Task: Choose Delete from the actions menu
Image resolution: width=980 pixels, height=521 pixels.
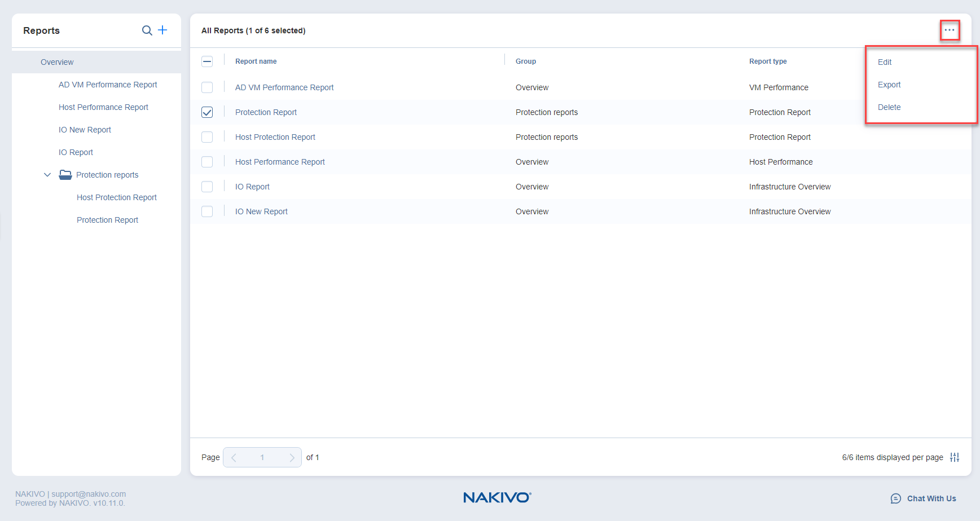Action: 889,107
